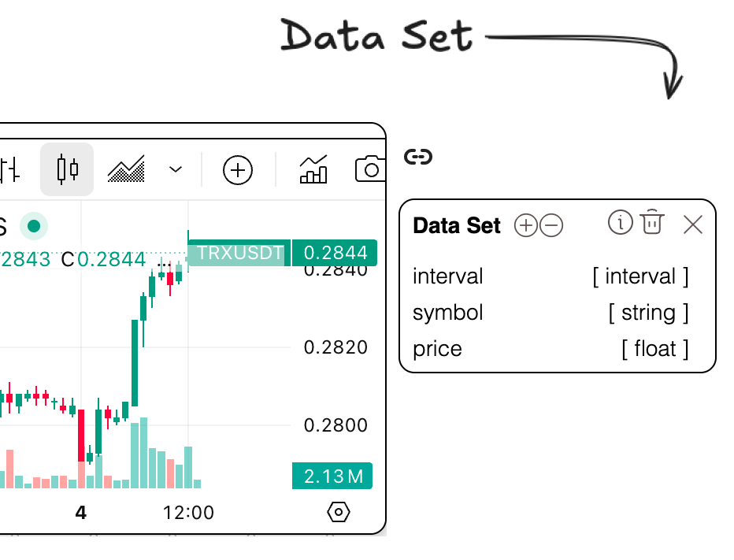734x560 pixels.
Task: Close the Data Set panel
Action: (x=693, y=225)
